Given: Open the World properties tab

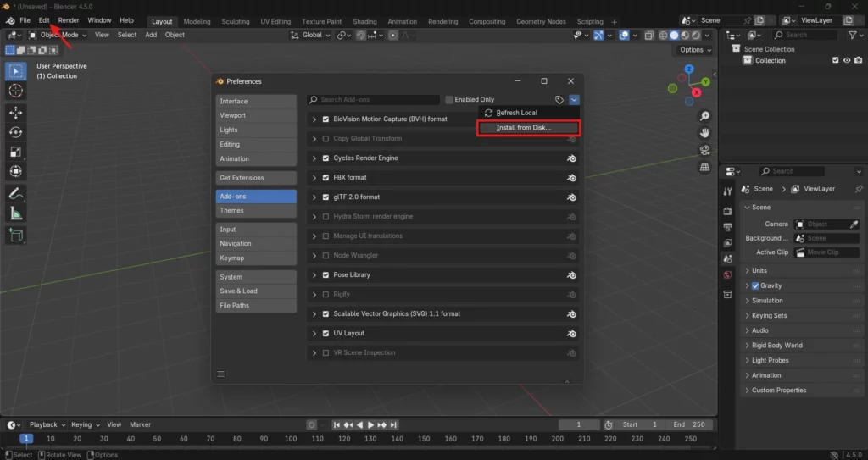Looking at the screenshot, I should (x=727, y=275).
